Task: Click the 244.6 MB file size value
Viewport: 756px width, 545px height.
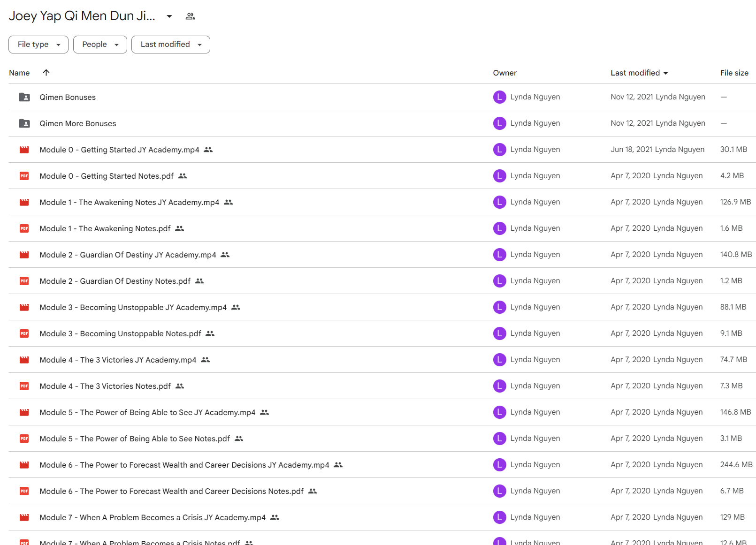Action: 736,464
